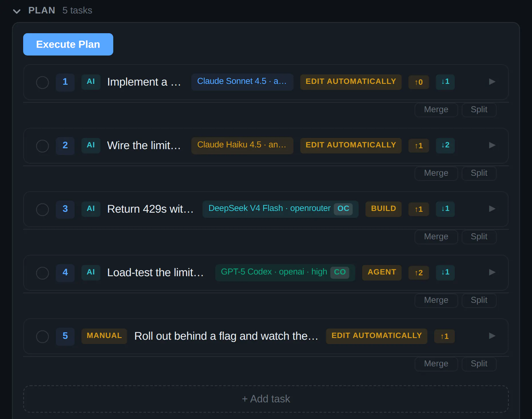532x419 pixels.
Task: Click the AI badge on task 2
Action: point(91,145)
